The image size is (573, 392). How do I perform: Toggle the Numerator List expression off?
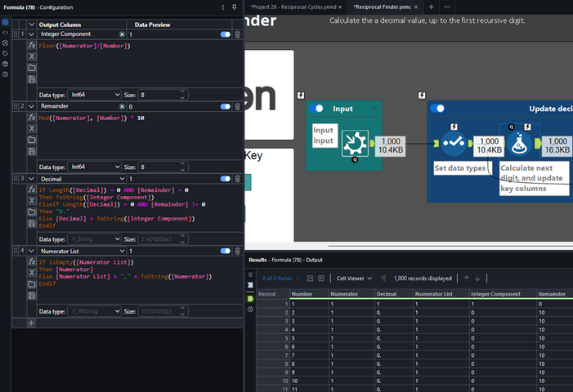[x=226, y=251]
